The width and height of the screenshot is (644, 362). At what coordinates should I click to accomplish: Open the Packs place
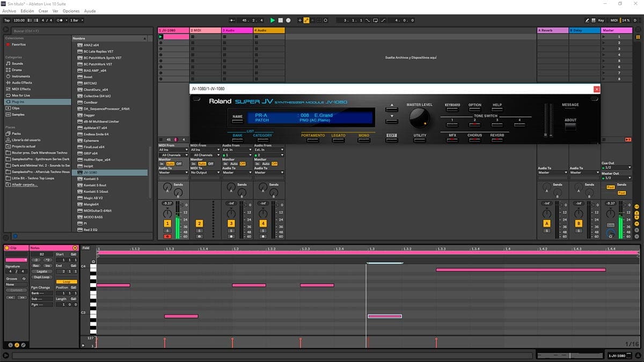click(x=16, y=134)
